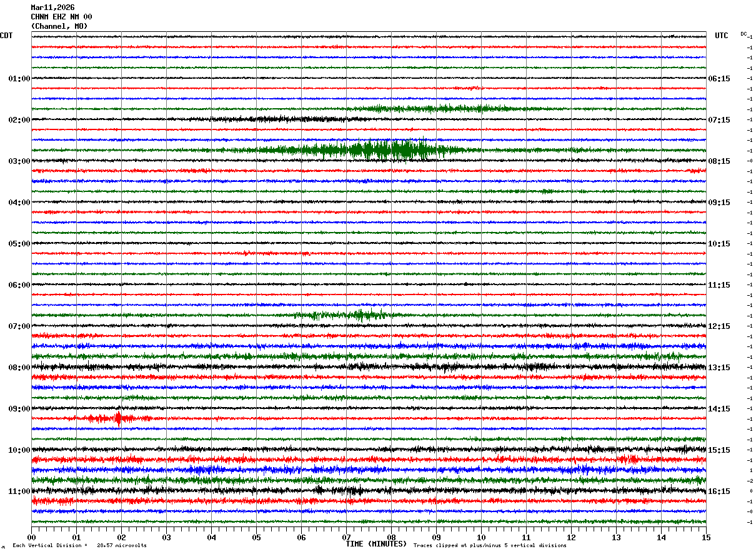This screenshot has width=756, height=554.
Task: Select the 02:00 CDT time label
Action: point(19,120)
